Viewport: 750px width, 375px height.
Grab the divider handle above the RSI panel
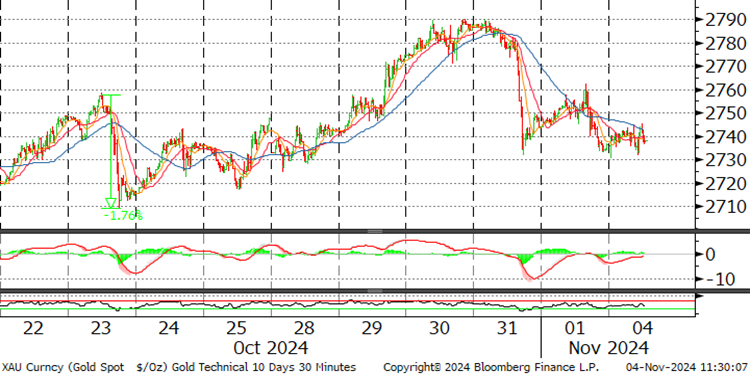point(375,290)
